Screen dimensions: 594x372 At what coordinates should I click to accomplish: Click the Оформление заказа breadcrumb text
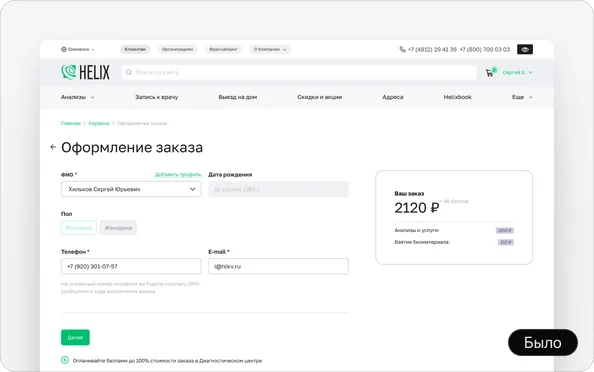tap(142, 123)
